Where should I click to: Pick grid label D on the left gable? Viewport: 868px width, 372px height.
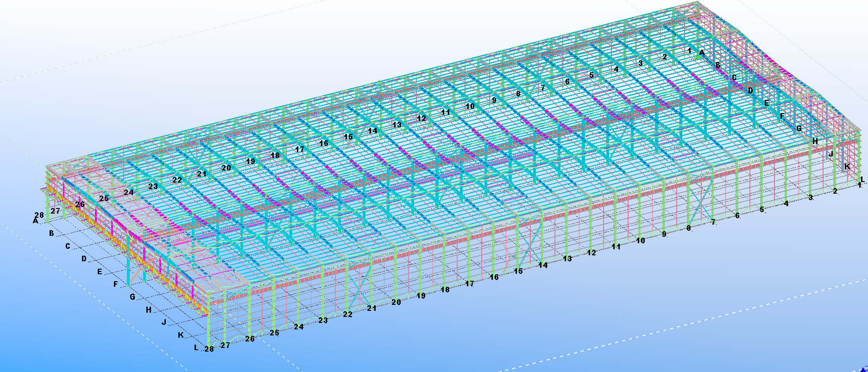[84, 259]
